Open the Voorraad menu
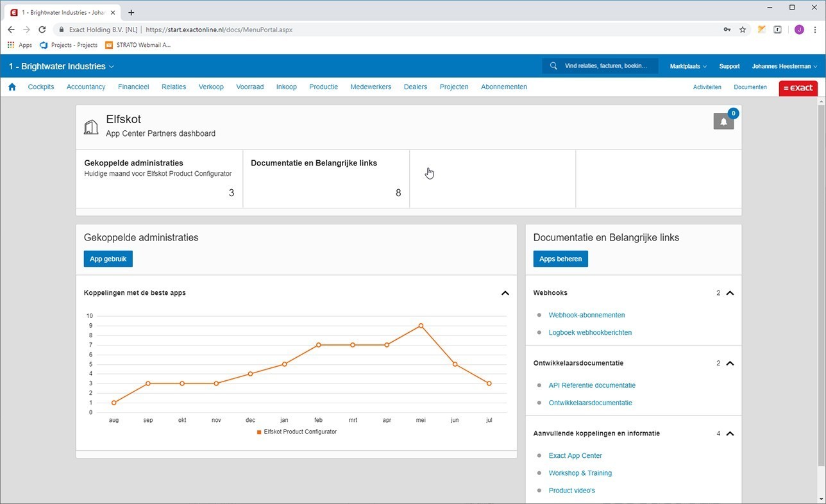Screen dimensions: 826x504 [x=250, y=87]
